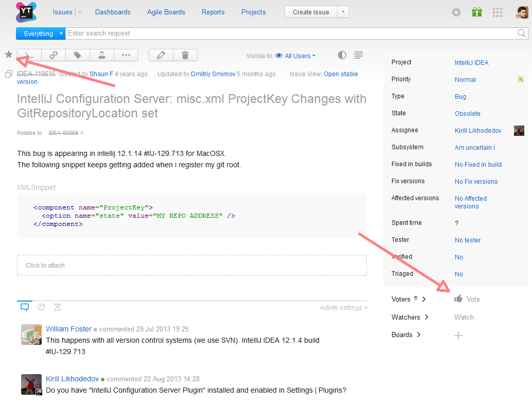The image size is (532, 404).
Task: Click the half-circle contrast icon
Action: (x=342, y=55)
